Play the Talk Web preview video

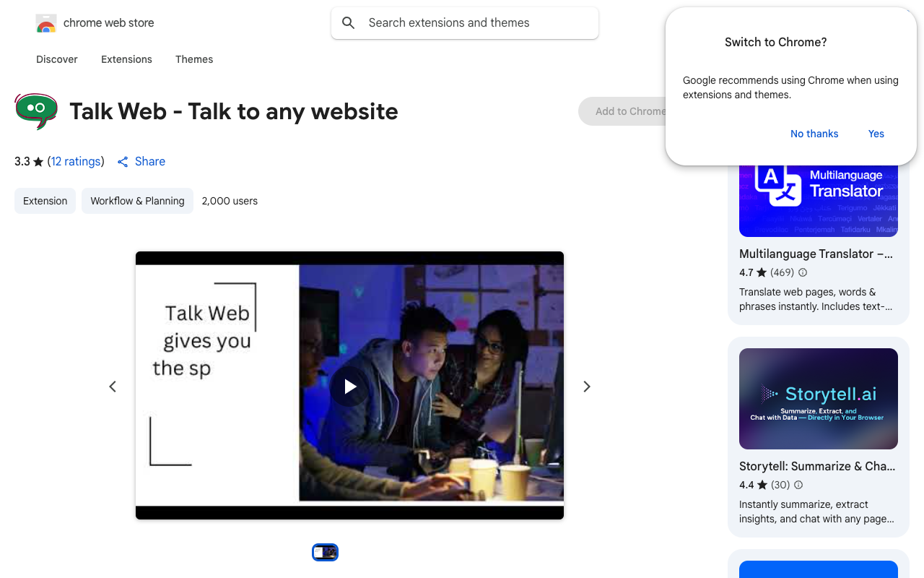(350, 387)
